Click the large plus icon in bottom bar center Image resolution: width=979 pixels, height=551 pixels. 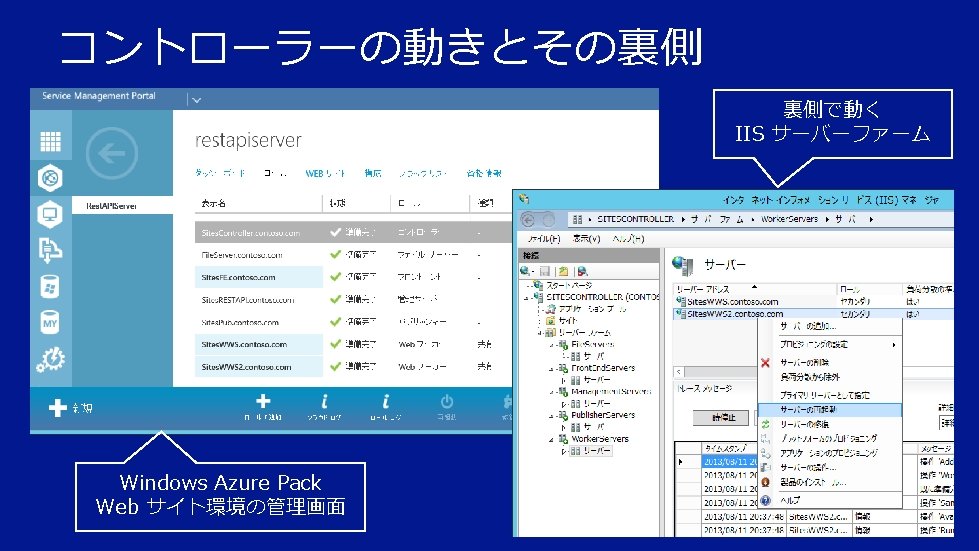[263, 401]
